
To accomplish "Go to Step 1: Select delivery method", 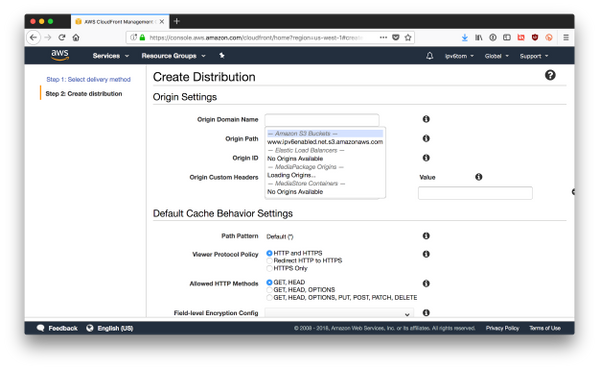I will click(x=88, y=79).
